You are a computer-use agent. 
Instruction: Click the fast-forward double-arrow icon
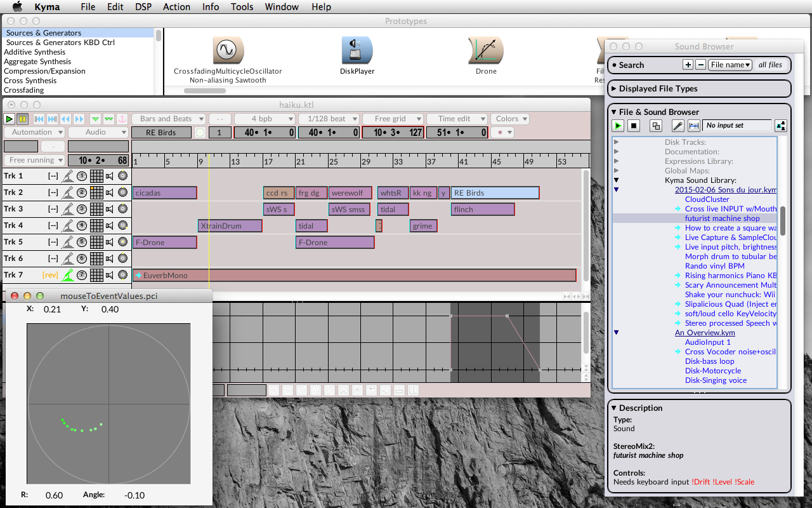[79, 119]
